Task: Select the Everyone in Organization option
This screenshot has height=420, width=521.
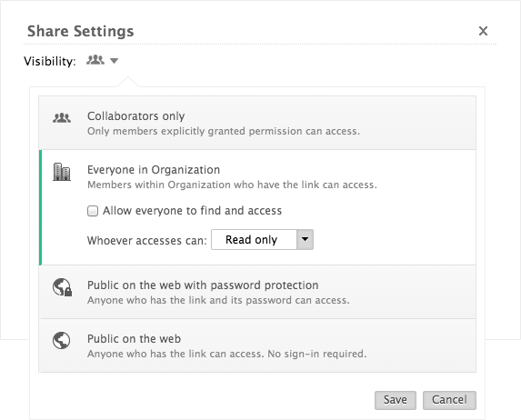Action: [x=257, y=207]
